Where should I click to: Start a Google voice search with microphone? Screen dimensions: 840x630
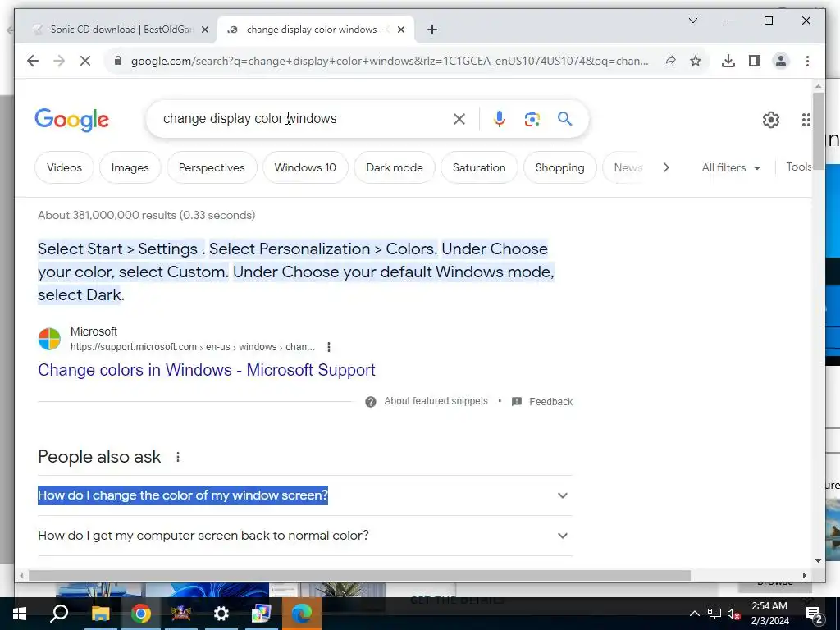(x=500, y=119)
